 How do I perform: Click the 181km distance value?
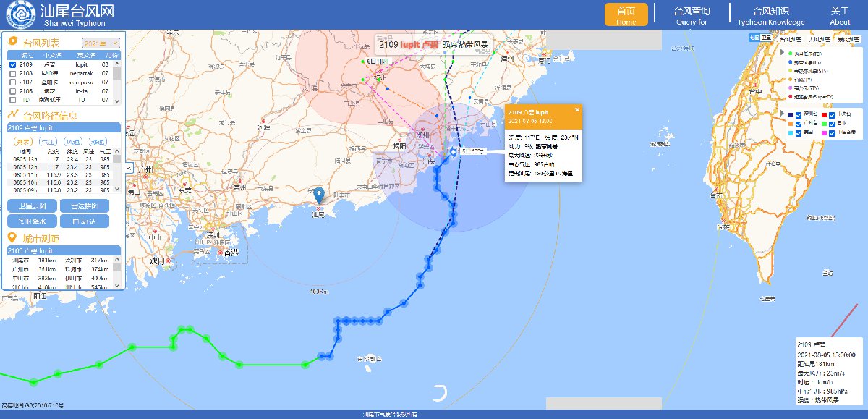click(x=46, y=260)
